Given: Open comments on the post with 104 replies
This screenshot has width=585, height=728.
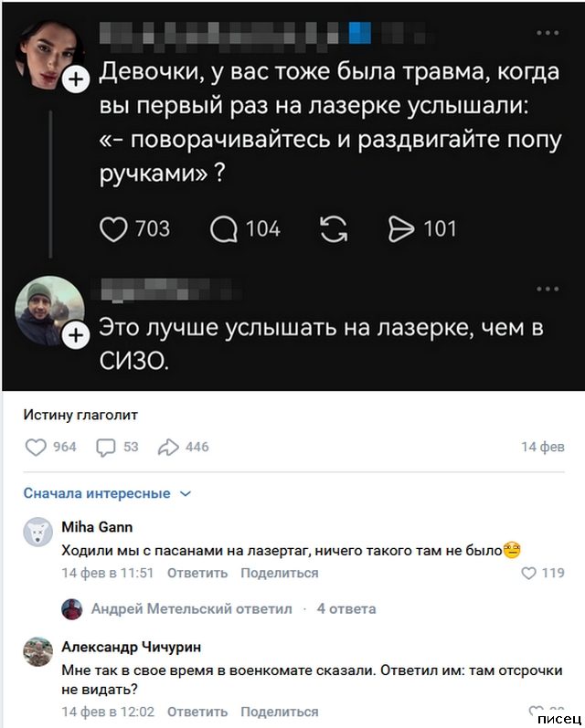Looking at the screenshot, I should [x=224, y=228].
